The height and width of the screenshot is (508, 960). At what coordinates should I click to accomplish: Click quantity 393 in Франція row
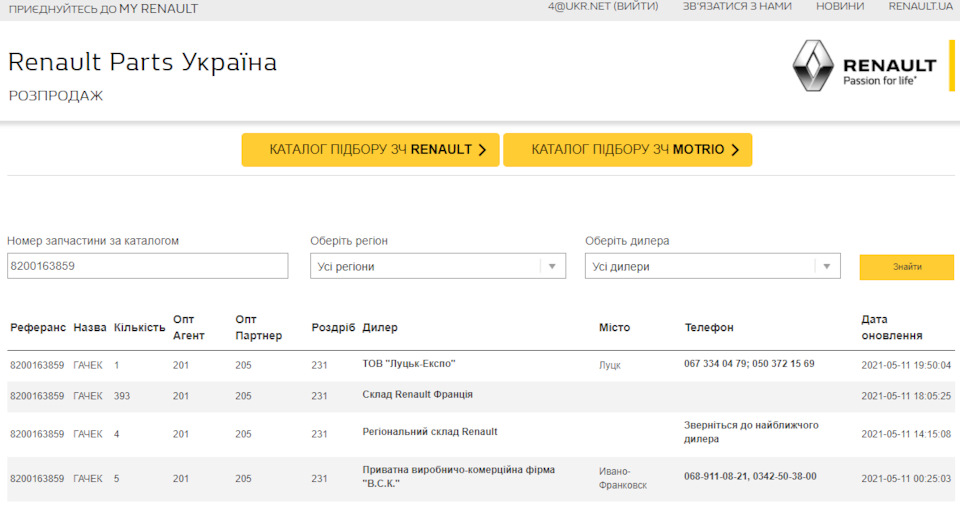coord(122,396)
